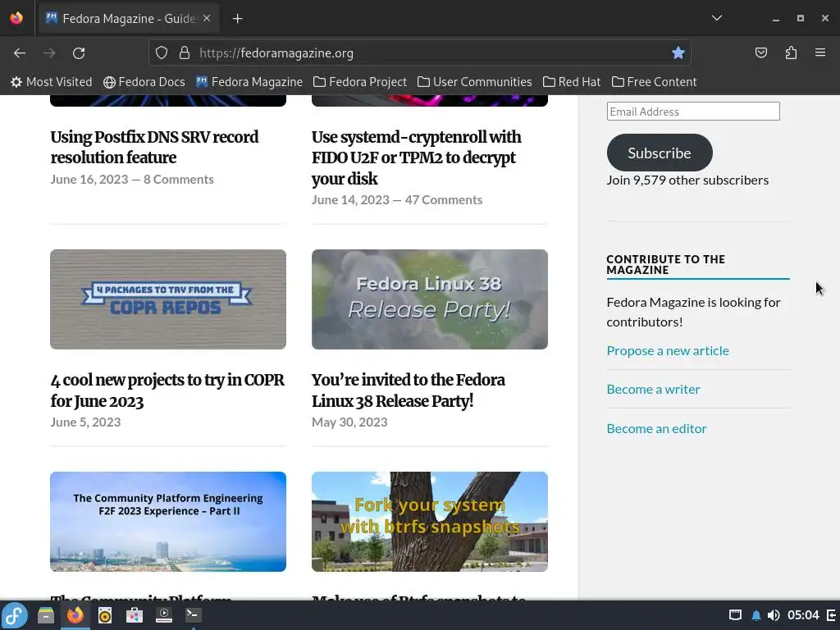840x630 pixels.
Task: Open 4 cool new projects COPR article
Action: [167, 390]
